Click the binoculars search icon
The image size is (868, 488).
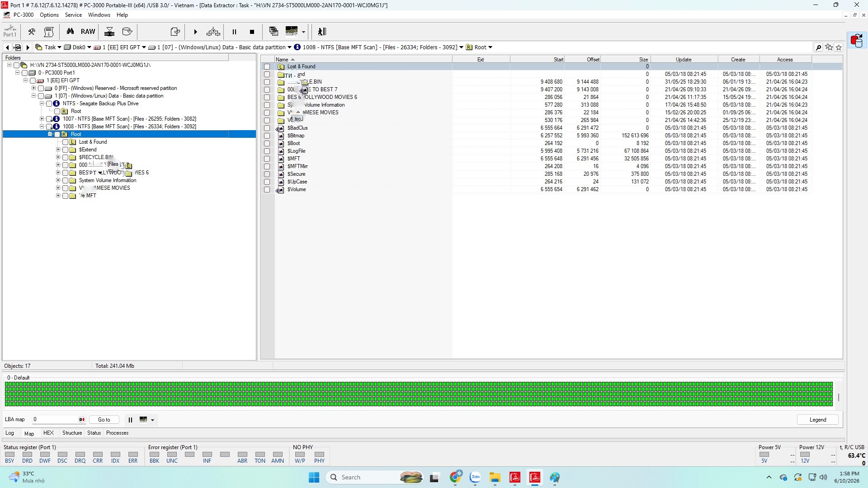pyautogui.click(x=70, y=32)
